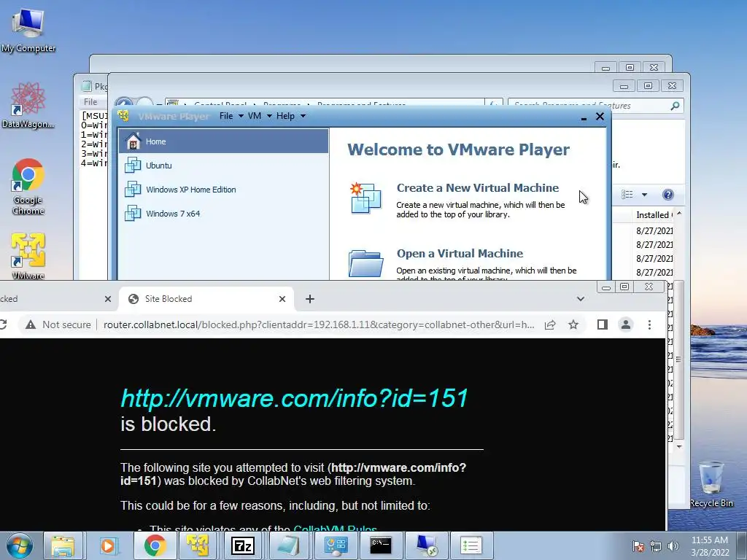Open 7-Zip from the taskbar
747x560 pixels.
click(x=243, y=545)
